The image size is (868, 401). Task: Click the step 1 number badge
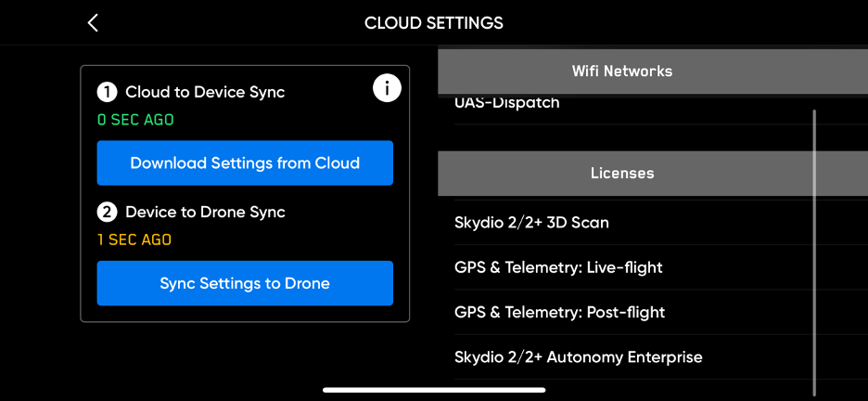tap(108, 93)
